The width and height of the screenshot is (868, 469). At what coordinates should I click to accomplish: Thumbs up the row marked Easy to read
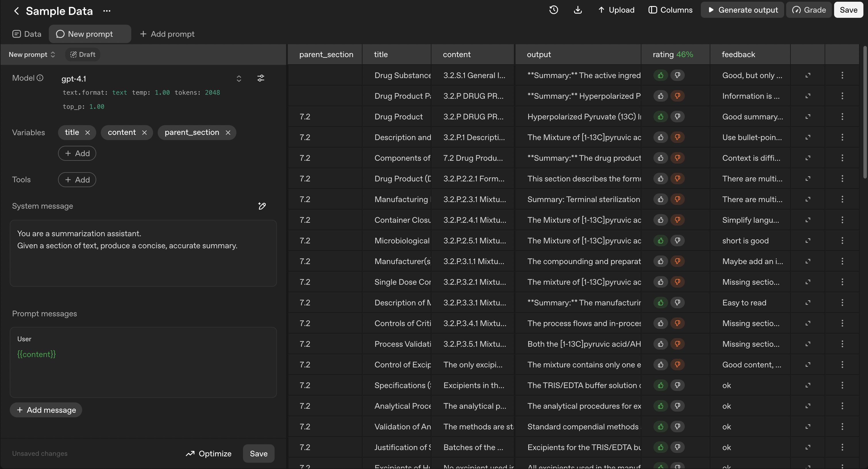pyautogui.click(x=660, y=302)
